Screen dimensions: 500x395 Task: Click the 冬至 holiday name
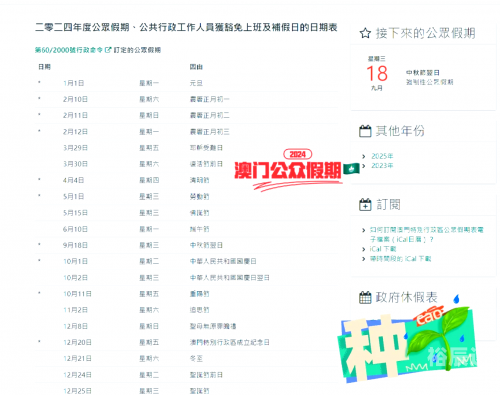196,359
